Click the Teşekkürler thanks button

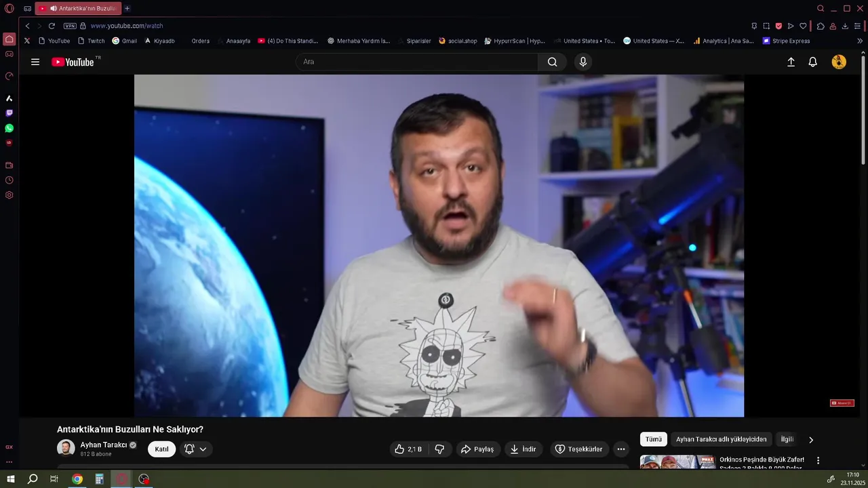(x=578, y=449)
